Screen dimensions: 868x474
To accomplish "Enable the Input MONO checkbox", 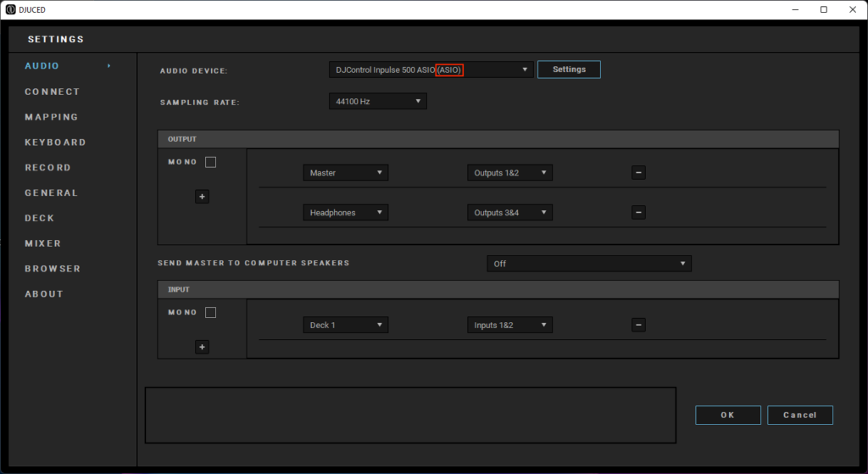I will tap(210, 312).
